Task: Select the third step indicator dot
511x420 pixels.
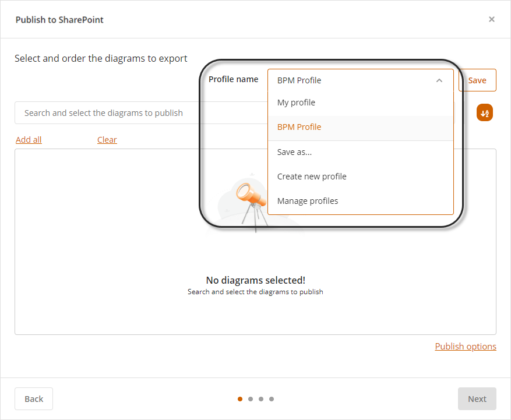Action: tap(261, 399)
